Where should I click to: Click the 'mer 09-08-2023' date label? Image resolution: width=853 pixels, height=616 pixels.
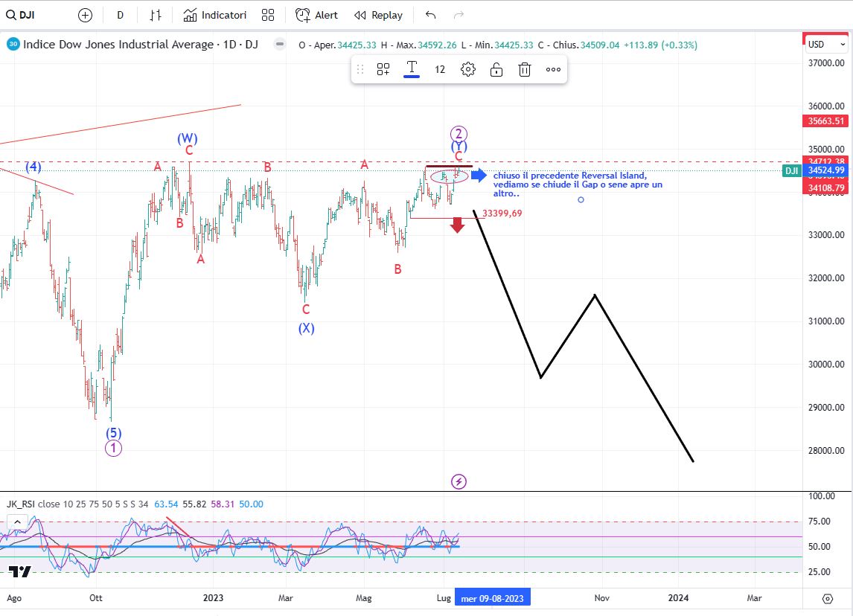[x=492, y=598]
